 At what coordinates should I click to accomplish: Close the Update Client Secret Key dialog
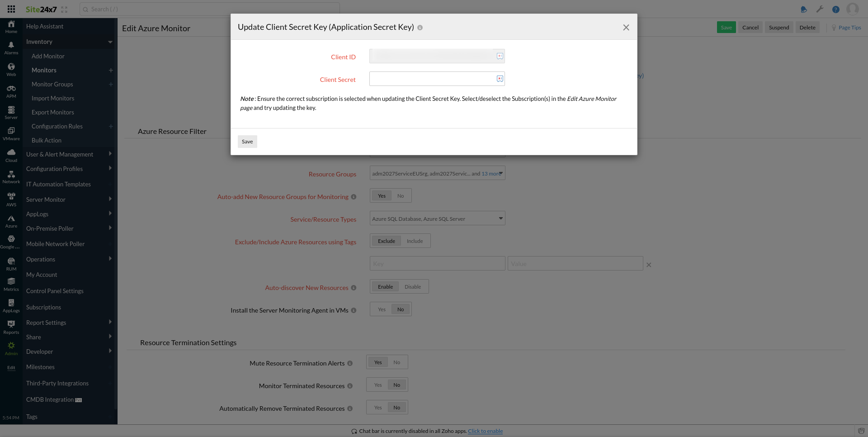pos(626,28)
